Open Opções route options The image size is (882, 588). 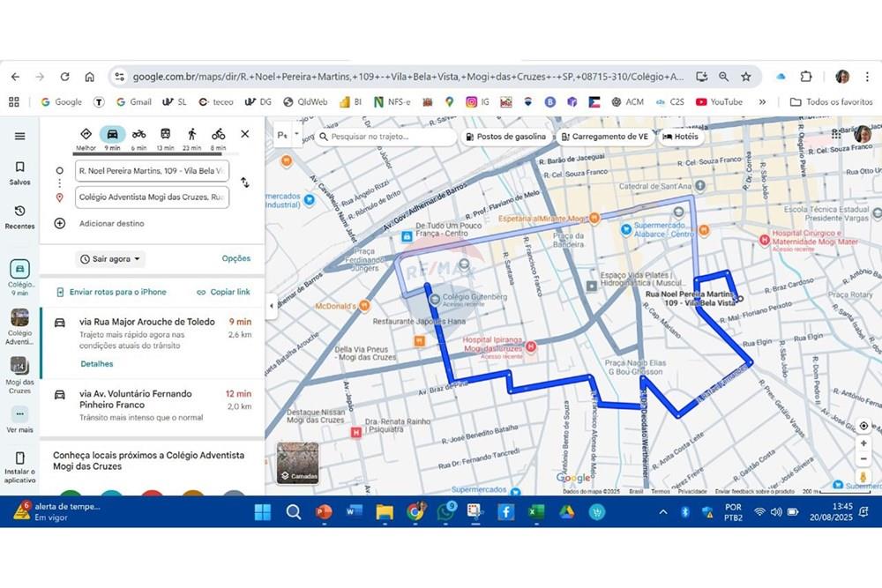pos(235,258)
